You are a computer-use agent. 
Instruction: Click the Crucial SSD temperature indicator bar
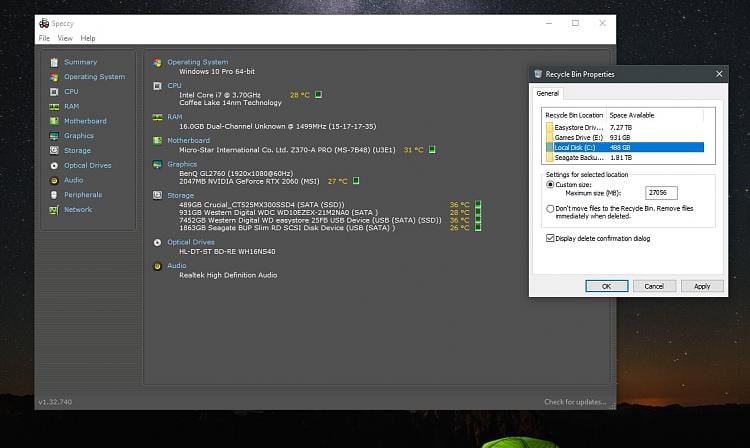[x=478, y=205]
